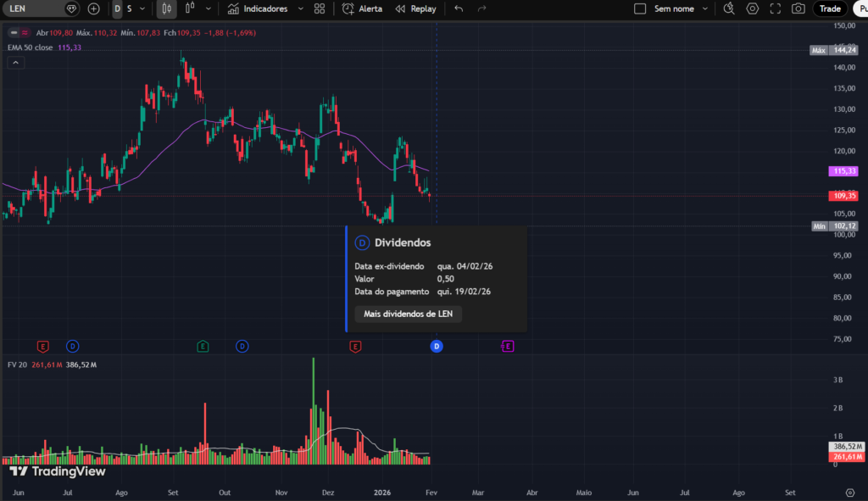This screenshot has width=868, height=501.
Task: Open the Sem nome layout chevron
Action: [x=704, y=8]
